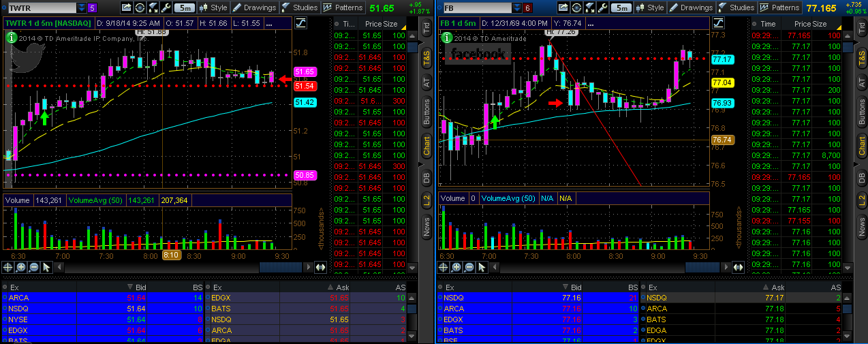Image resolution: width=868 pixels, height=344 pixels.
Task: Open the share icon in TWTR toolbar
Action: pyautogui.click(x=127, y=8)
